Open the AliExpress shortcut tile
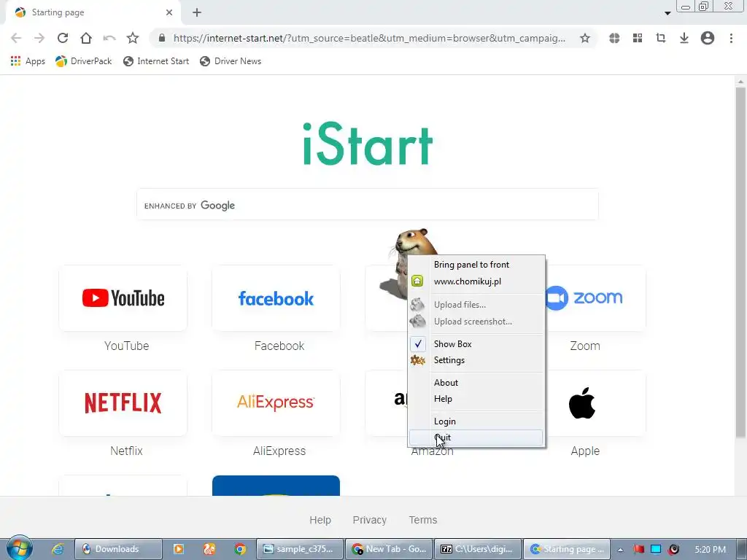747x560 pixels. pyautogui.click(x=276, y=402)
